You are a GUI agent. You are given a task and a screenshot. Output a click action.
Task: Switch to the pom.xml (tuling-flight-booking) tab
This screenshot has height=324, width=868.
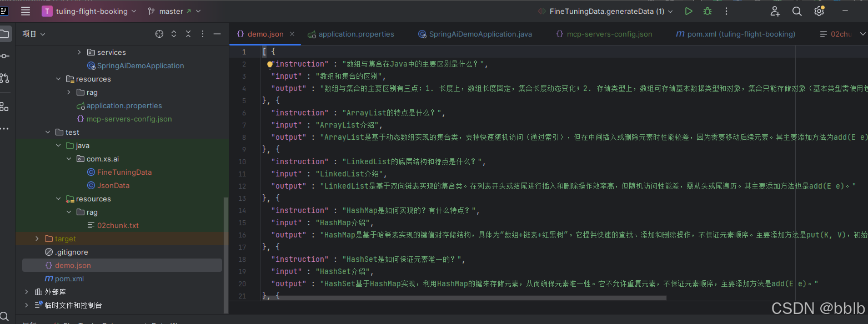[x=735, y=34]
